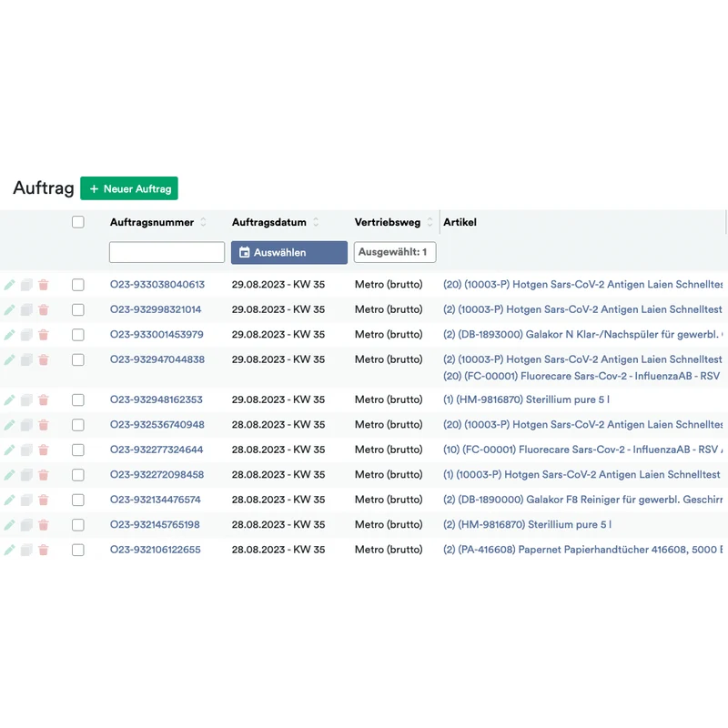Mark checkbox of order O23-932277324644
Viewport: 728px width, 728px height.
tap(78, 450)
